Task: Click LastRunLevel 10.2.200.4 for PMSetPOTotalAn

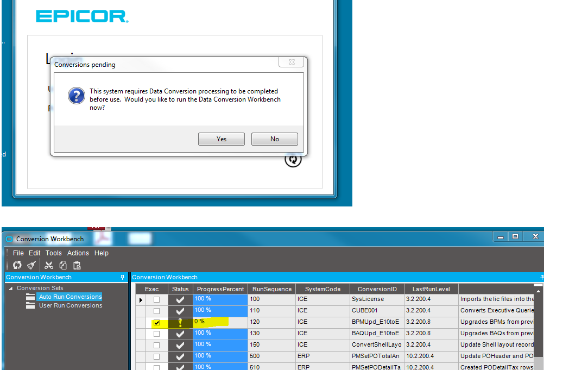Action: tap(431, 356)
